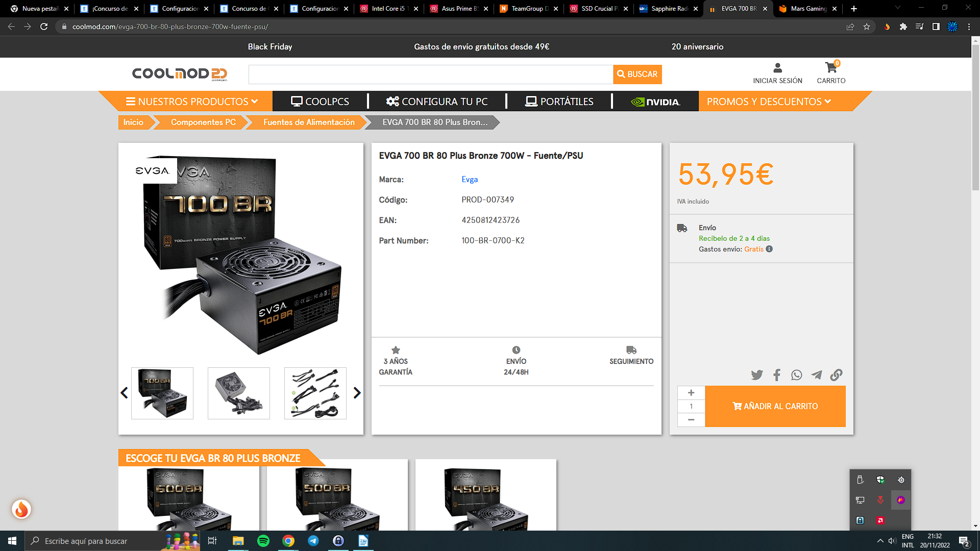Click the Iniciar Sesión user icon

pos(777,68)
